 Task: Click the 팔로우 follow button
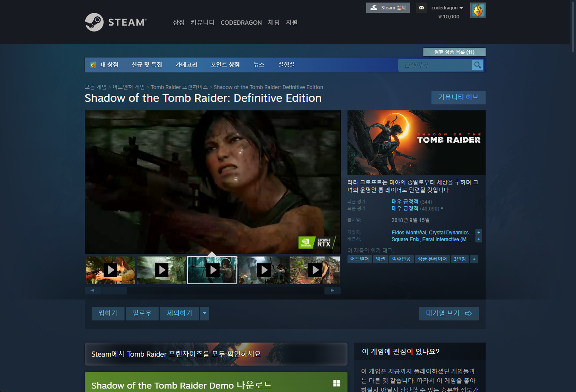142,313
